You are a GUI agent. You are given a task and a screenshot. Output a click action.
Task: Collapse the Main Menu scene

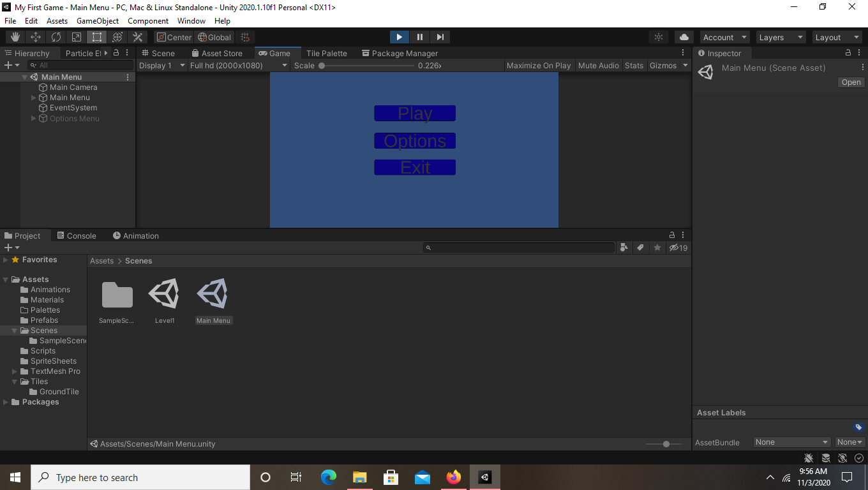click(x=24, y=77)
